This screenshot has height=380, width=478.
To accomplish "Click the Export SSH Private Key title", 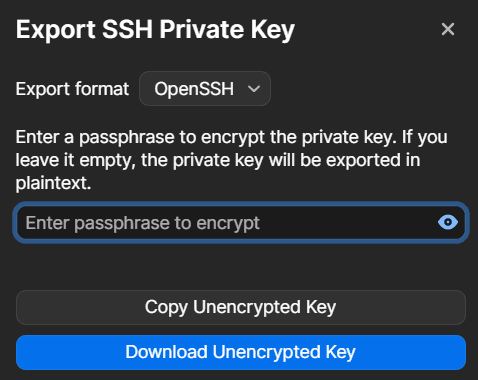I will point(155,31).
